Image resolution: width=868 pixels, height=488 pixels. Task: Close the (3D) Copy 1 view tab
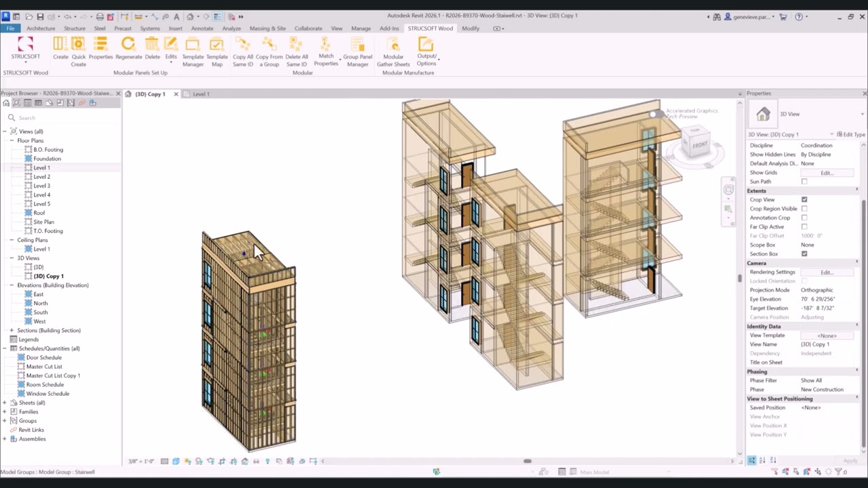point(176,94)
